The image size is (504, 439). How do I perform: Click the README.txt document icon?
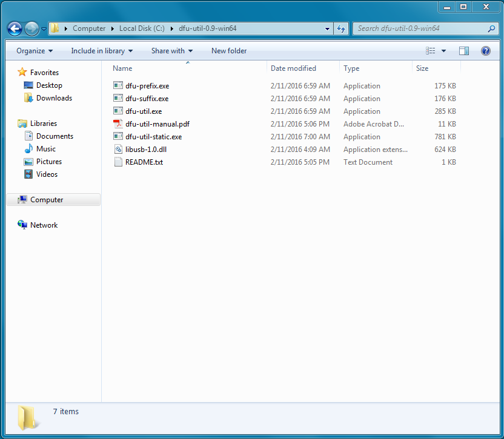(x=118, y=162)
